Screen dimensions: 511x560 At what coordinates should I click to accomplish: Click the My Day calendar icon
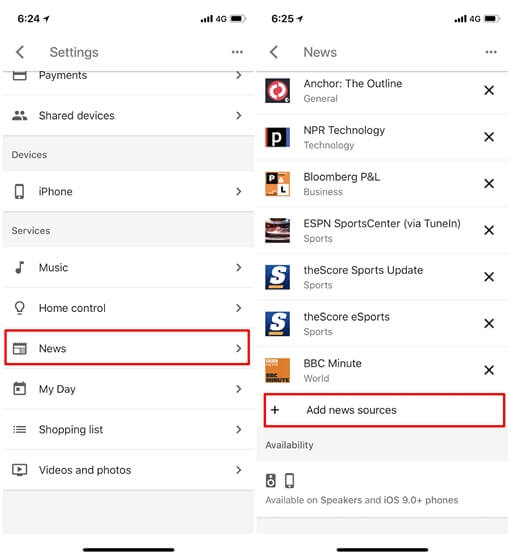pos(20,389)
